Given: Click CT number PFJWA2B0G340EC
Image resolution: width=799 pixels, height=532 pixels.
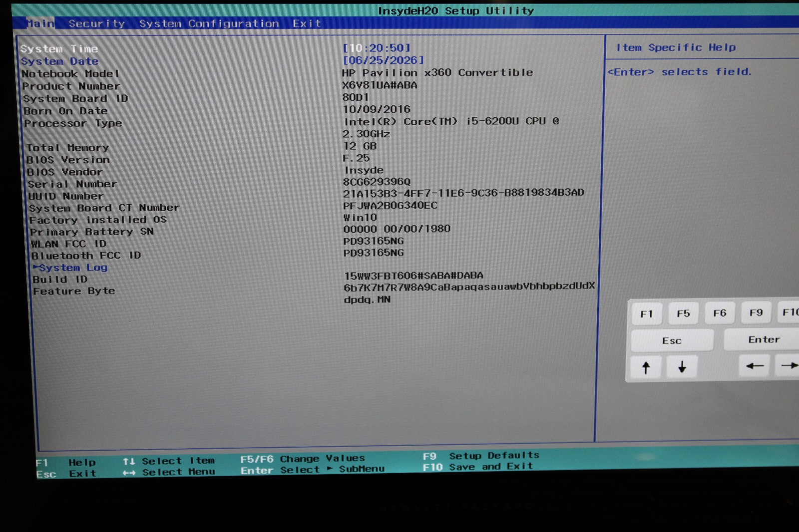Looking at the screenshot, I should (x=390, y=206).
